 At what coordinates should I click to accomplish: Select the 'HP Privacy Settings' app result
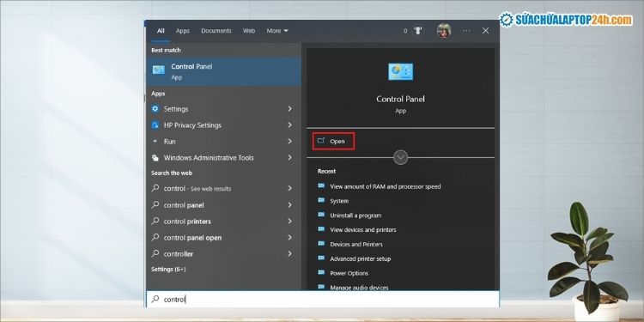click(x=223, y=125)
